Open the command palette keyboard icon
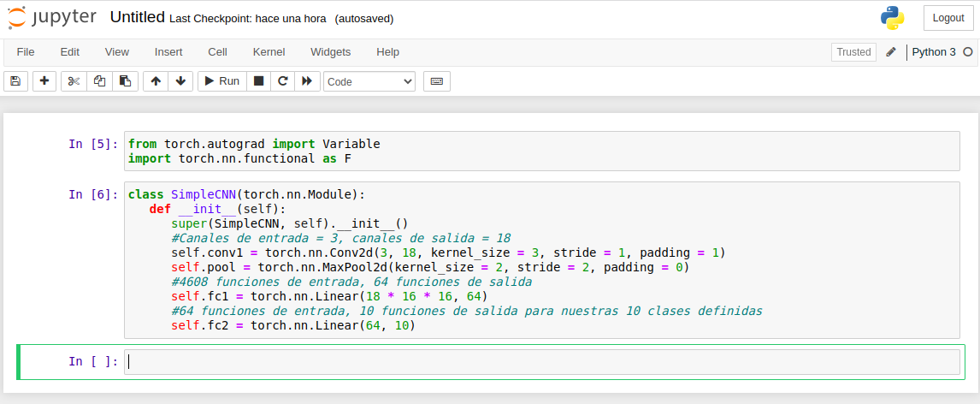The height and width of the screenshot is (404, 980). coord(436,81)
